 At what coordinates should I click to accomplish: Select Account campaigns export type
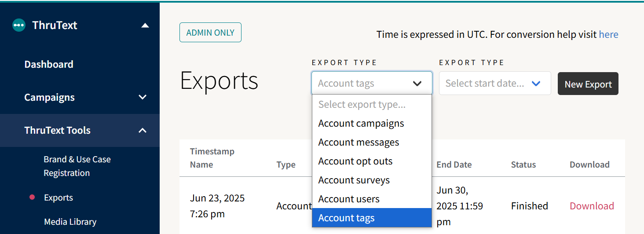tap(372, 123)
